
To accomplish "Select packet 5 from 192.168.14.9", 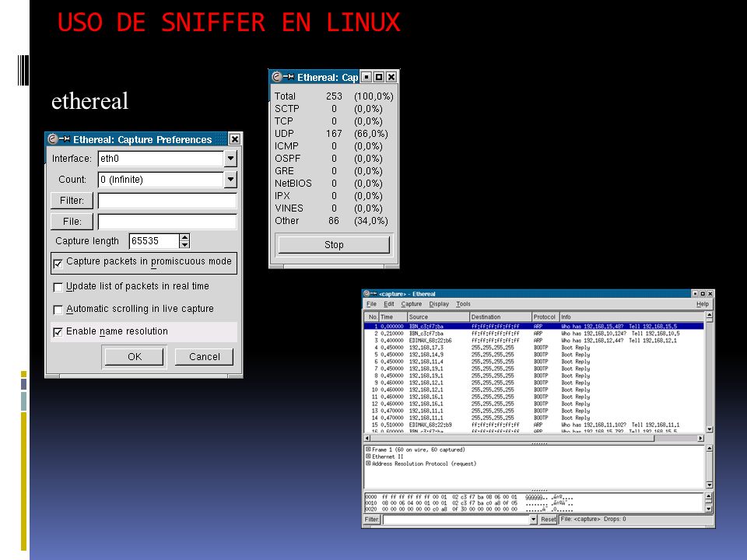I will point(534,355).
